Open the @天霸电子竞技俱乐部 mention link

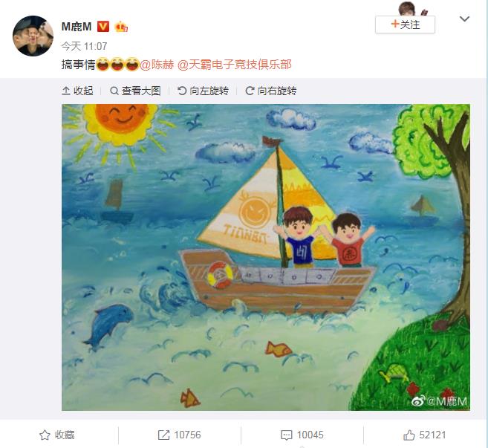(x=235, y=65)
